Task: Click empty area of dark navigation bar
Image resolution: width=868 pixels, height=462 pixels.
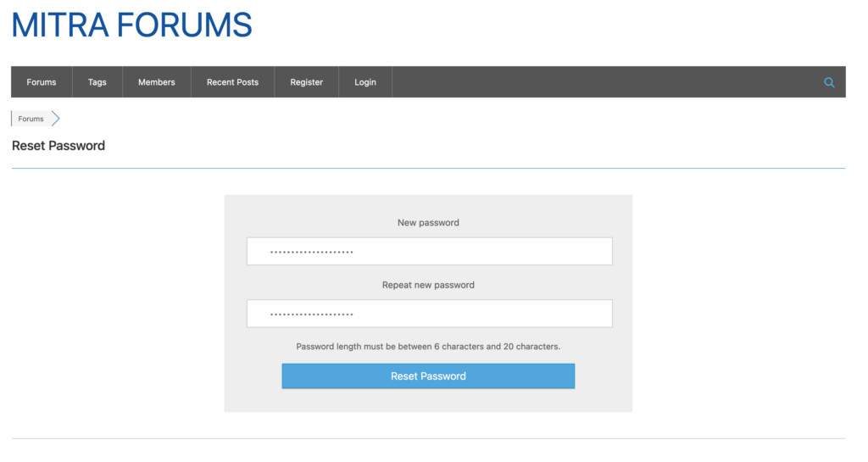Action: coord(593,82)
